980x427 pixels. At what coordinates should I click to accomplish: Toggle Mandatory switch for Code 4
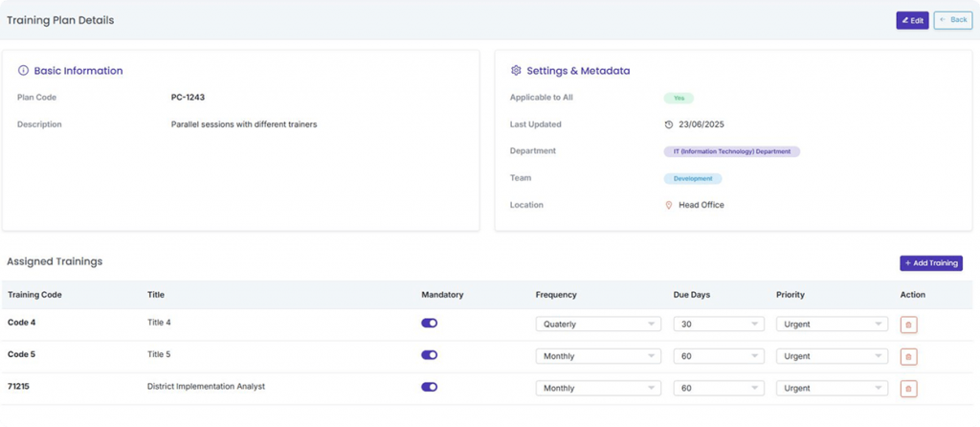(429, 324)
